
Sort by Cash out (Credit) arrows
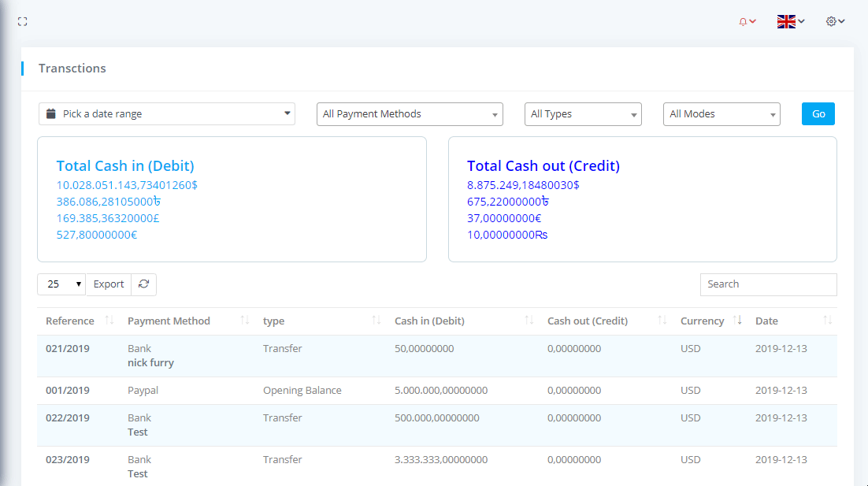click(662, 321)
